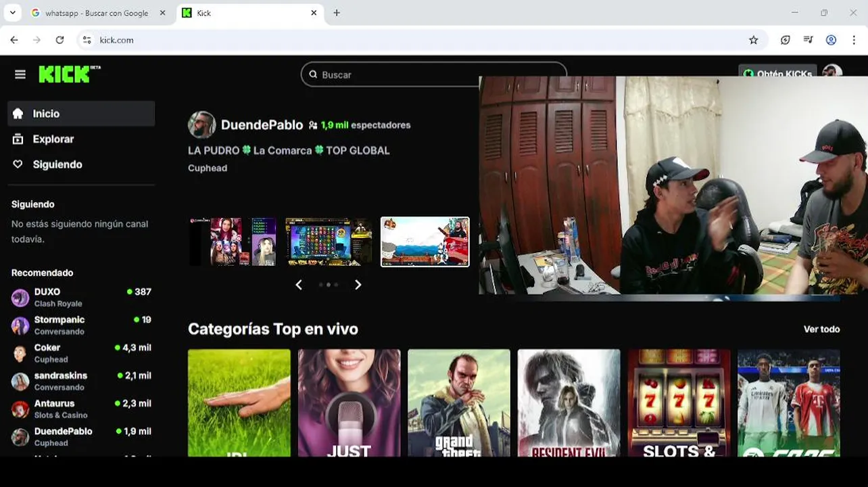This screenshot has width=868, height=487.
Task: Click the search magnifier icon
Action: (x=313, y=74)
